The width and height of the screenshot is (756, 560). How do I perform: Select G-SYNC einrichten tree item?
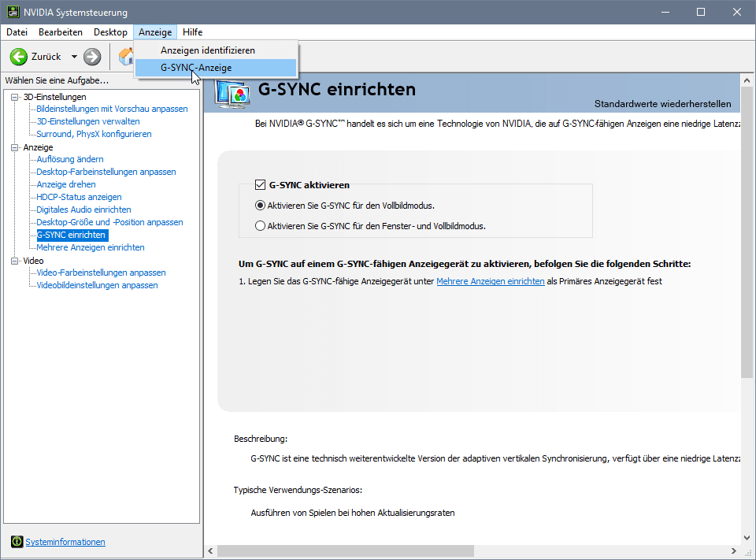point(72,235)
